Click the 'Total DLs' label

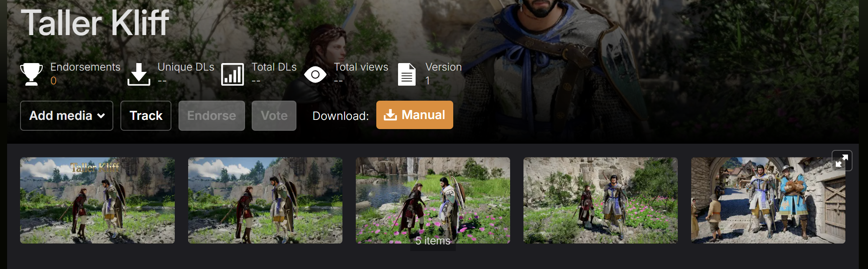(274, 67)
